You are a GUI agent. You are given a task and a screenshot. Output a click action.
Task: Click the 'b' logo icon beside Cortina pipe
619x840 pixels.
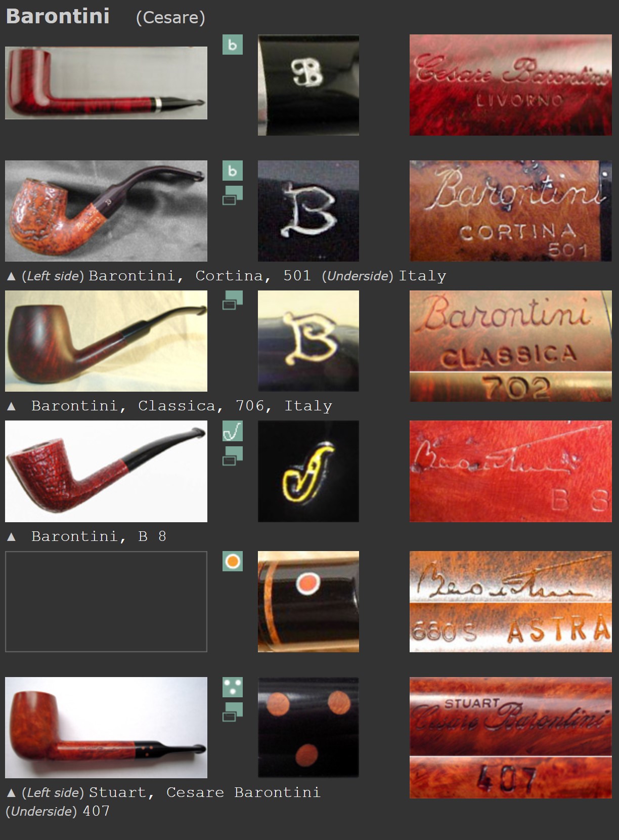(x=233, y=171)
